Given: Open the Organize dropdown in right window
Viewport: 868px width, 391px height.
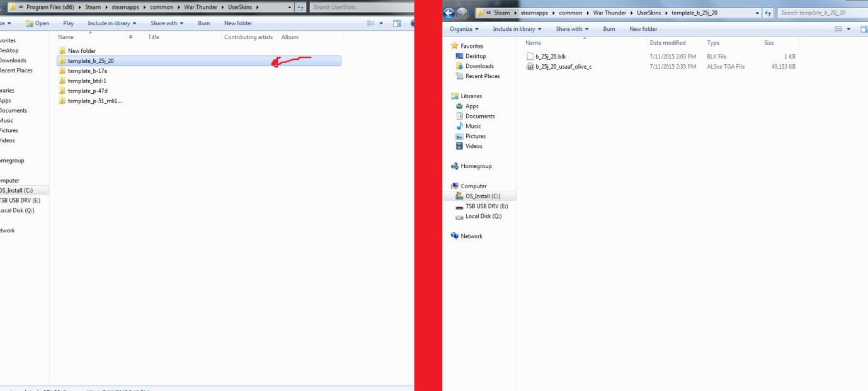Looking at the screenshot, I should pos(464,30).
